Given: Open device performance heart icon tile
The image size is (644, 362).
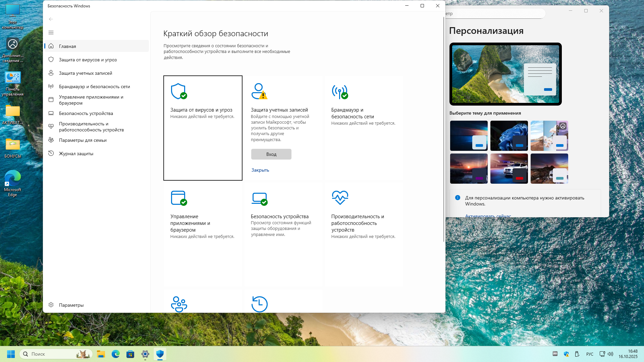Looking at the screenshot, I should click(340, 198).
